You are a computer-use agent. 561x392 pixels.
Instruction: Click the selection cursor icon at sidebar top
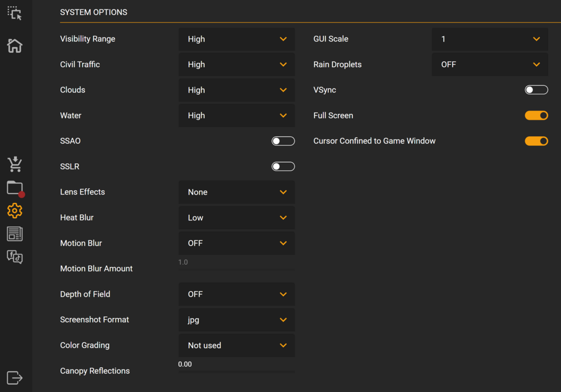pos(15,13)
